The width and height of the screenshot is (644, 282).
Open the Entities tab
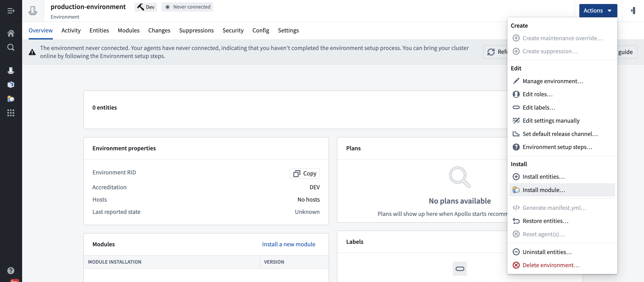[x=99, y=30]
